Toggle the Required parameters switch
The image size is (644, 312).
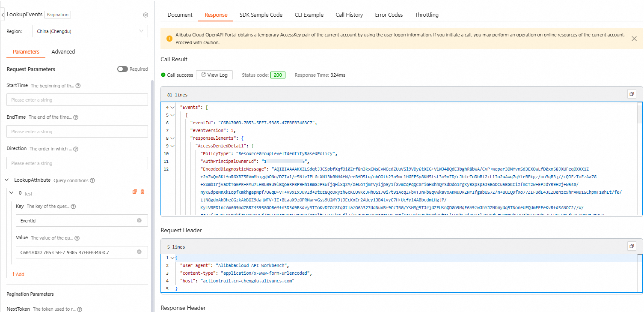[x=122, y=69]
